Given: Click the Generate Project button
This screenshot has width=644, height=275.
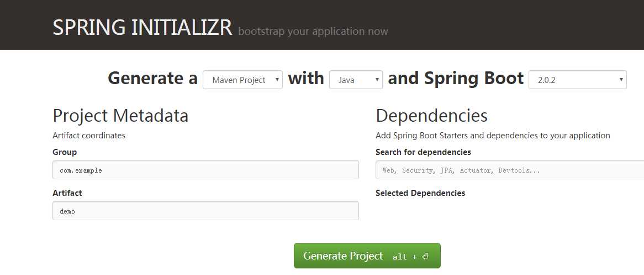Looking at the screenshot, I should (367, 256).
